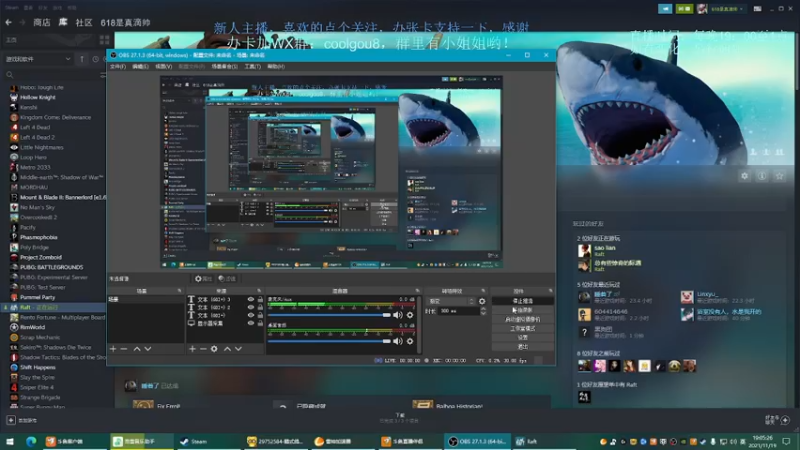Enable Studio Mode in OBS controls
The height and width of the screenshot is (450, 800).
522,329
